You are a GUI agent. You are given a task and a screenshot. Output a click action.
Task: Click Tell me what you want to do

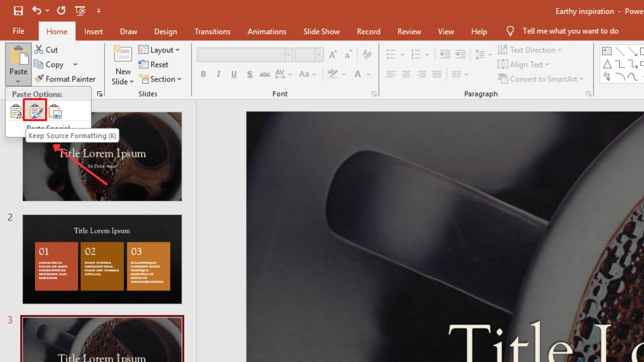570,31
